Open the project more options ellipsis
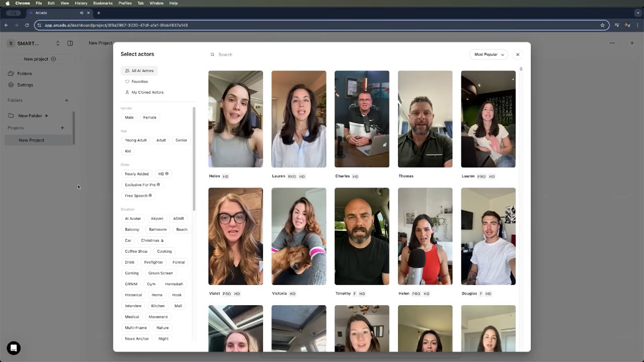Image resolution: width=644 pixels, height=362 pixels. point(612,43)
